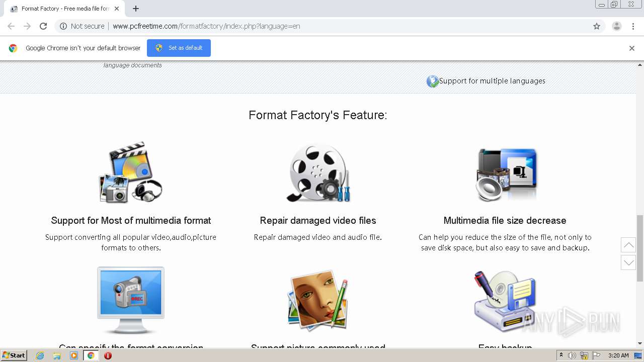Click the Format Factory's Feature heading
644x362 pixels.
coord(318,115)
